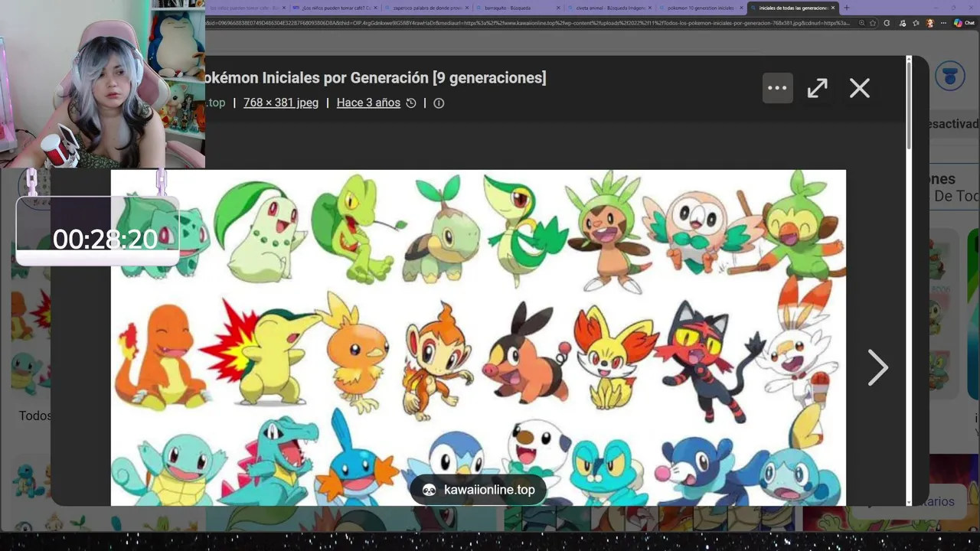Click the Pokémon starters main image
The image size is (980, 551).
coord(479,337)
